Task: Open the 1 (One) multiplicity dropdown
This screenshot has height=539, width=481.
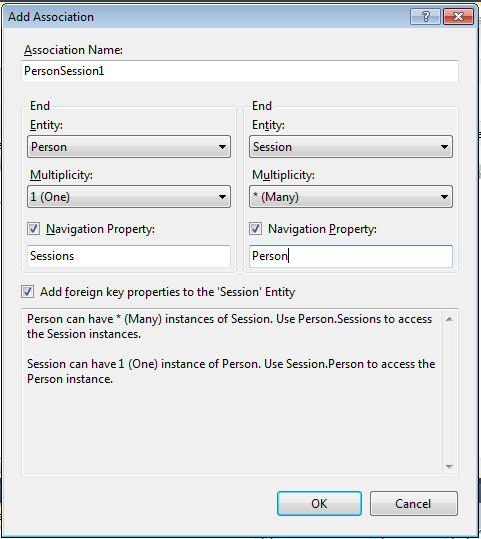Action: point(129,197)
